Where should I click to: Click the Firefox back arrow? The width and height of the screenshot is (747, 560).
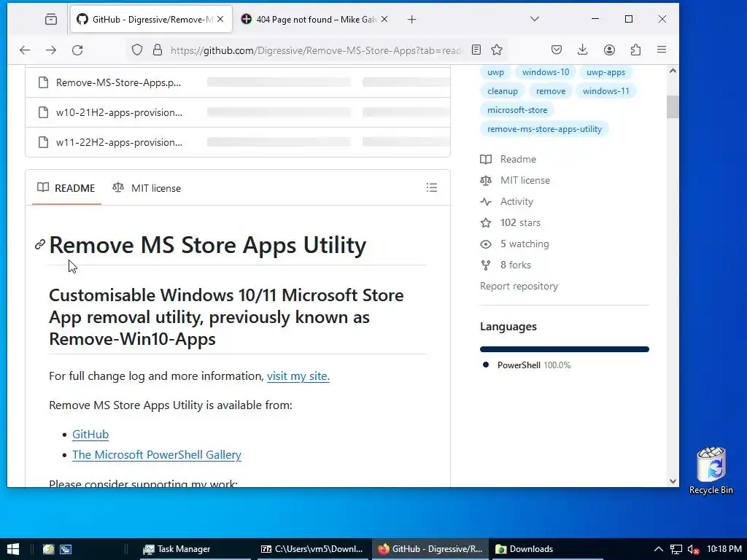click(x=25, y=50)
